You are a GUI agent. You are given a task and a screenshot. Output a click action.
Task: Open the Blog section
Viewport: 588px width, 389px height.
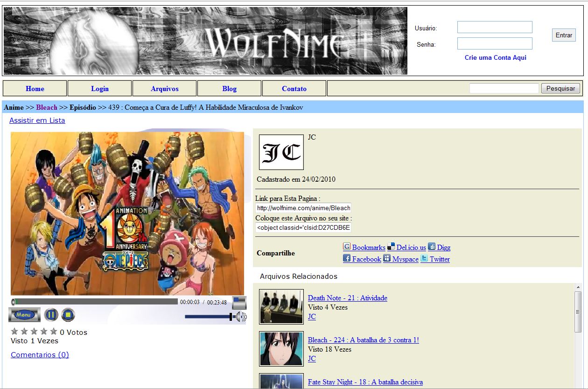tap(229, 88)
